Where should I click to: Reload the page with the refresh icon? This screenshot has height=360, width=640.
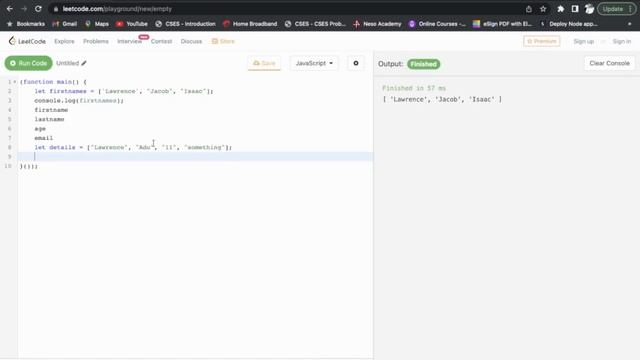tap(38, 9)
